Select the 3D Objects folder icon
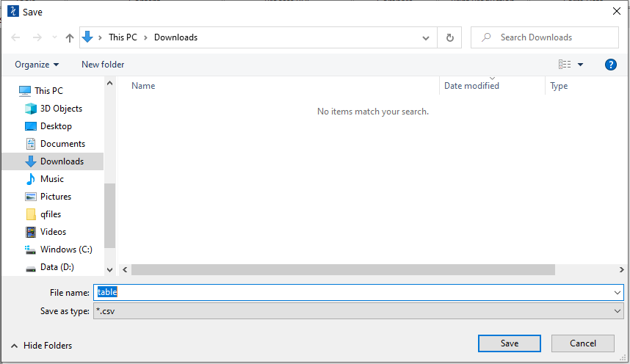Image resolution: width=630 pixels, height=364 pixels. coord(31,109)
